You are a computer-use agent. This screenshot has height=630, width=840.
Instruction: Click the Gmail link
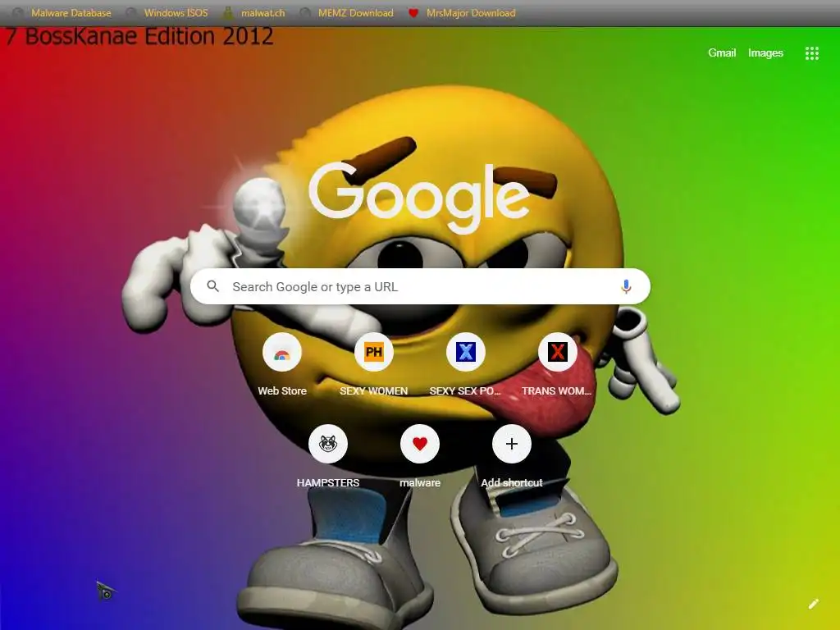click(722, 52)
